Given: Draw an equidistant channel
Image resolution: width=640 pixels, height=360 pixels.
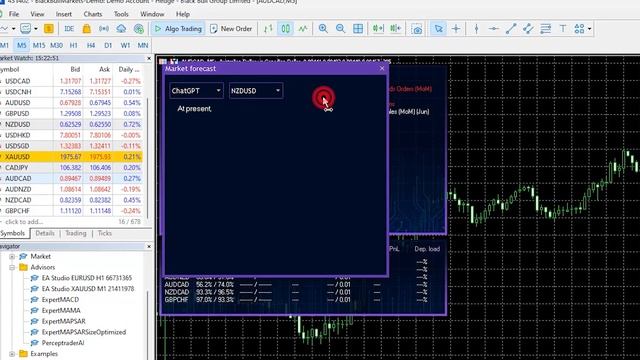Looking at the screenshot, I should point(528,29).
